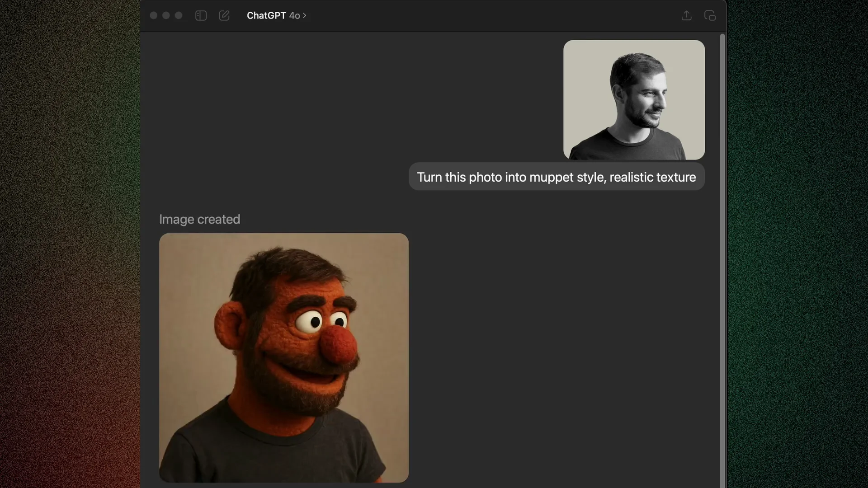The height and width of the screenshot is (488, 868).
Task: Click the overlapping-windows icon in the title bar
Action: pyautogui.click(x=710, y=15)
